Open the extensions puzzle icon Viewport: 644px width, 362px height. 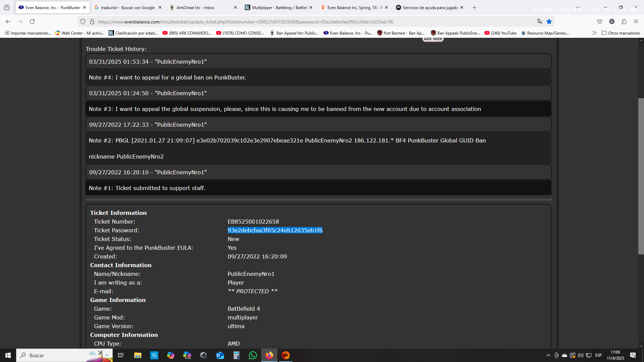point(624,21)
